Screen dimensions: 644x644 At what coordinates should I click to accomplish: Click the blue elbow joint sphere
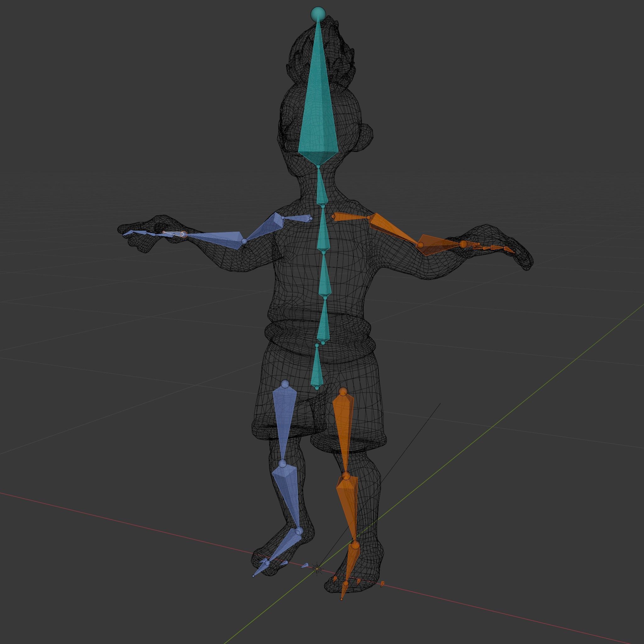click(244, 241)
